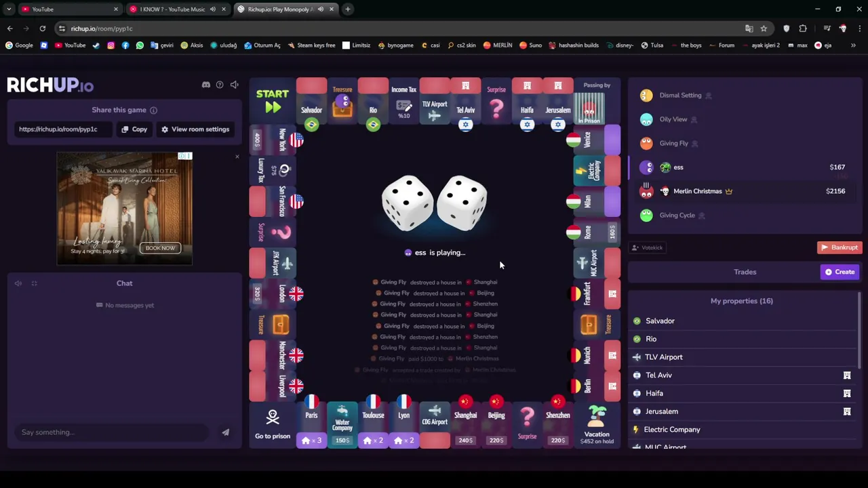Open View room settings
The height and width of the screenshot is (488, 868).
click(195, 129)
